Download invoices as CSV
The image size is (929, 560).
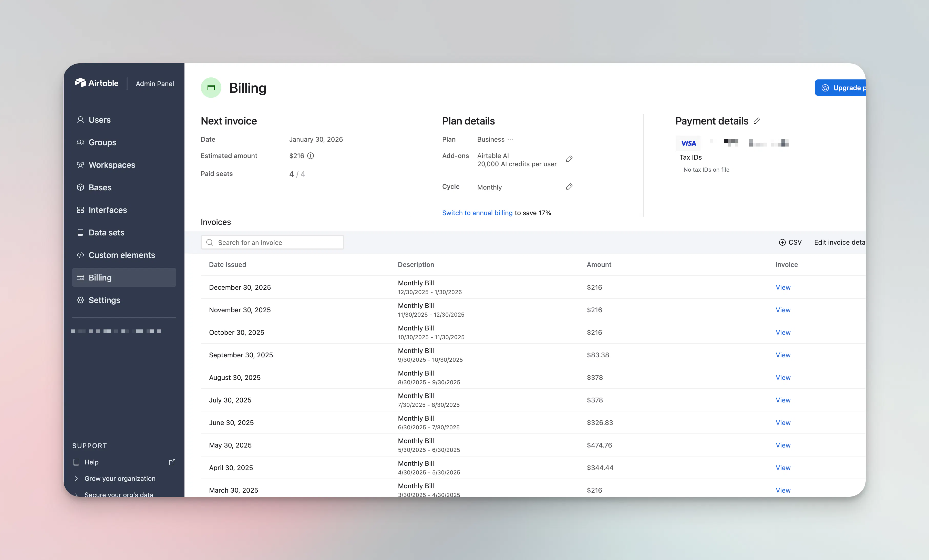(791, 243)
